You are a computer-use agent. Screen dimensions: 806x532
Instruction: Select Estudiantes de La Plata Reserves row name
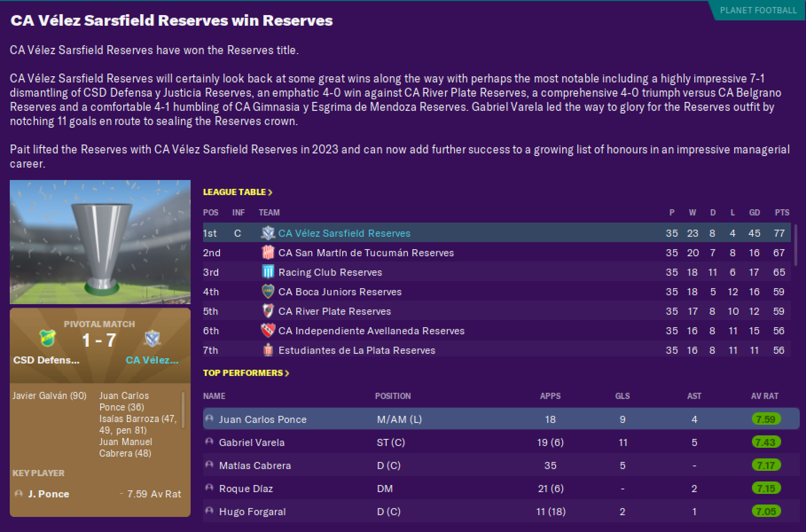[357, 350]
